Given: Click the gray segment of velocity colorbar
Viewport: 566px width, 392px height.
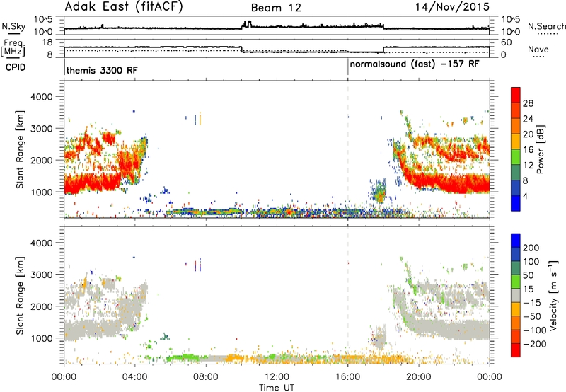Looking at the screenshot, I should [516, 296].
